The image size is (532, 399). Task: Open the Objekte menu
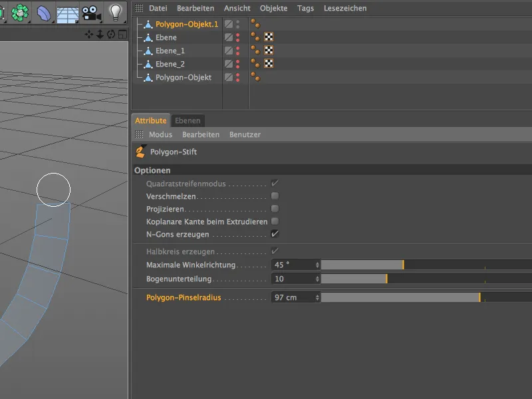pyautogui.click(x=275, y=8)
